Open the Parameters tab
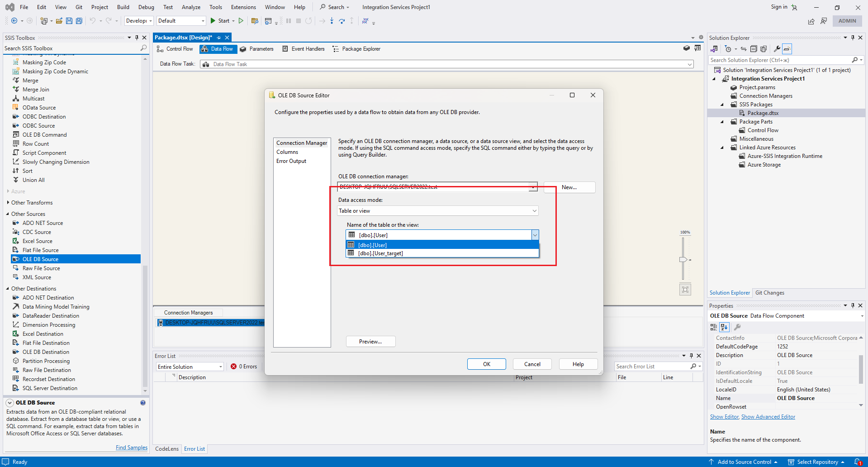Image resolution: width=868 pixels, height=467 pixels. (256, 49)
